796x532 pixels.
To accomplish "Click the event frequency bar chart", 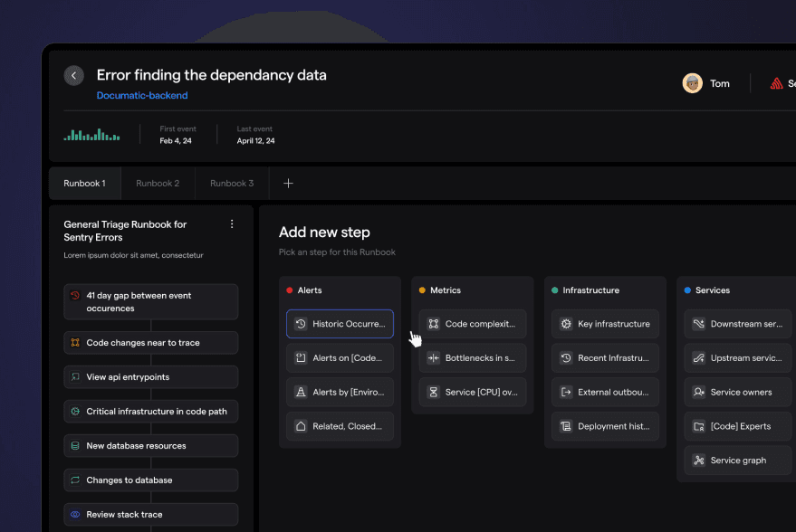I will [x=91, y=135].
